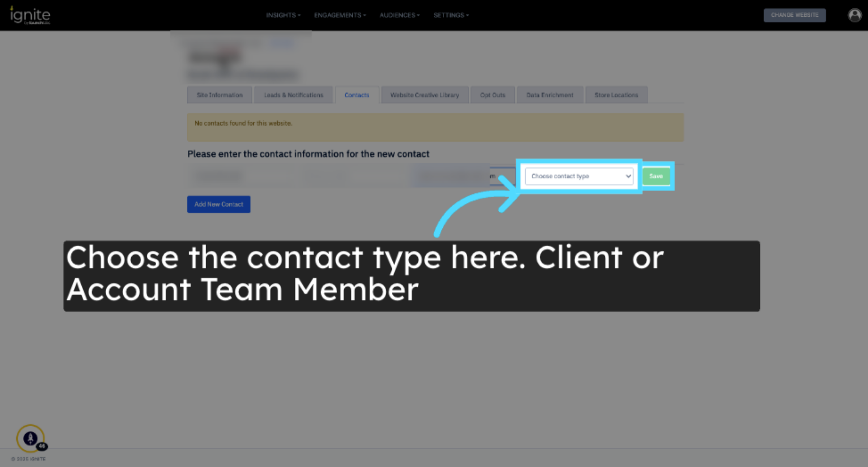Go to the Website Creative Library tab
The image size is (868, 467).
pos(425,95)
